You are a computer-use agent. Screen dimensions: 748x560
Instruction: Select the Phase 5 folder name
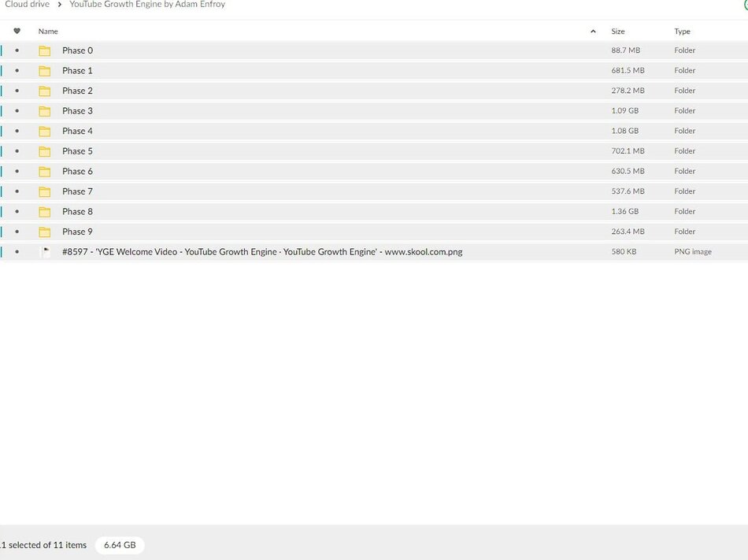(77, 151)
